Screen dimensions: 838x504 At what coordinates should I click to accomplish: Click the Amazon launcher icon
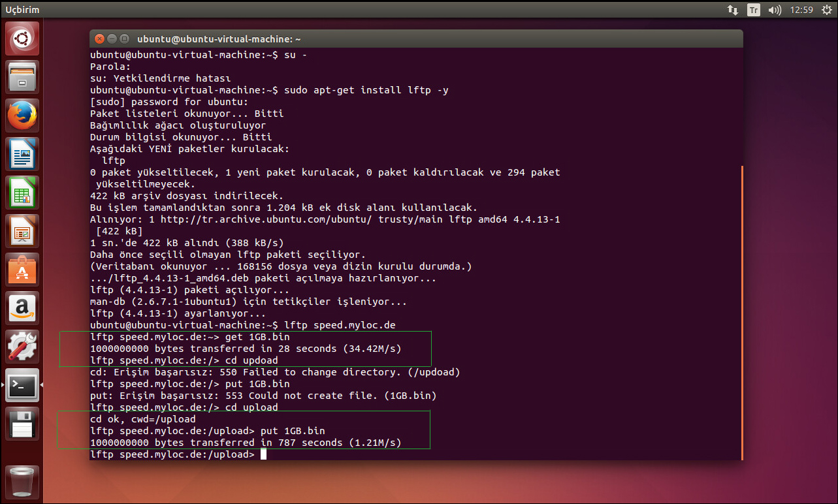point(22,308)
